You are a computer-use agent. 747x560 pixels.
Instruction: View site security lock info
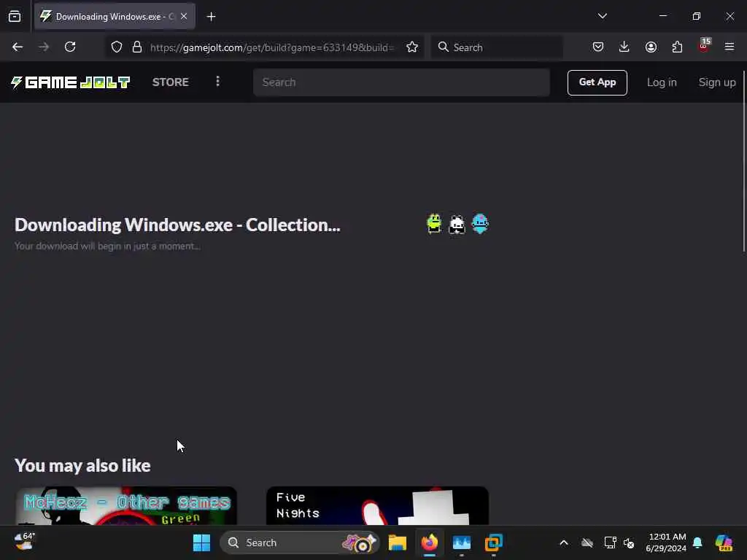pos(137,47)
